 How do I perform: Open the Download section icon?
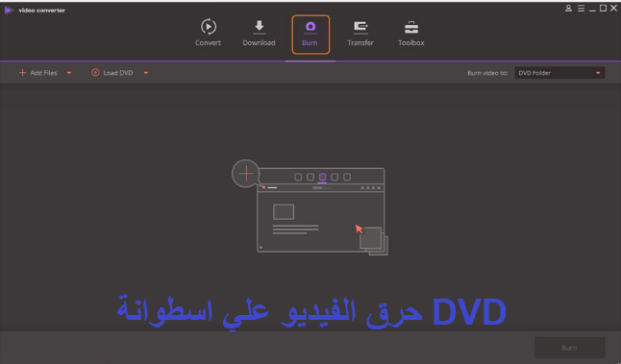tap(259, 26)
